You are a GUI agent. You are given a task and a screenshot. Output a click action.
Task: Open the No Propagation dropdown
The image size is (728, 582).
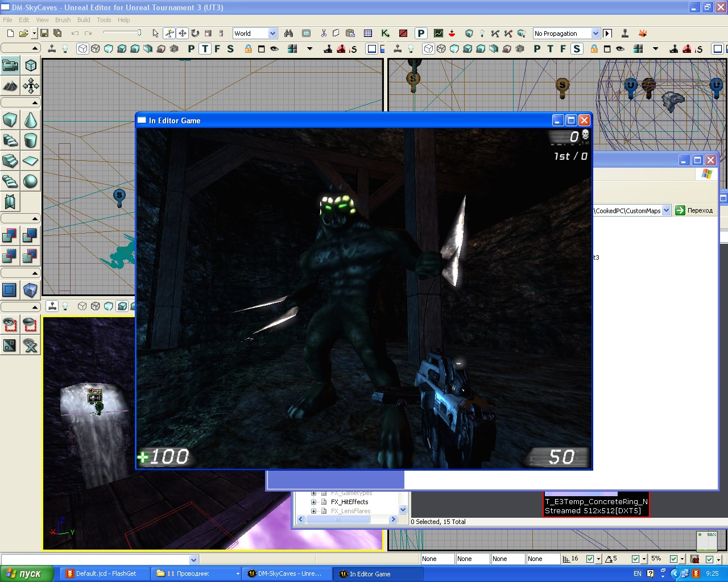point(595,34)
